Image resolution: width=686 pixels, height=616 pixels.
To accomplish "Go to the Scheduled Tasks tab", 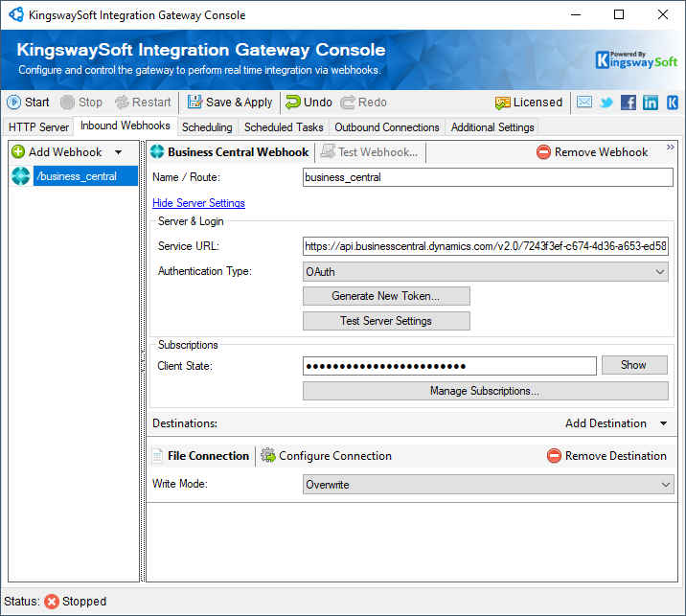I will point(284,127).
